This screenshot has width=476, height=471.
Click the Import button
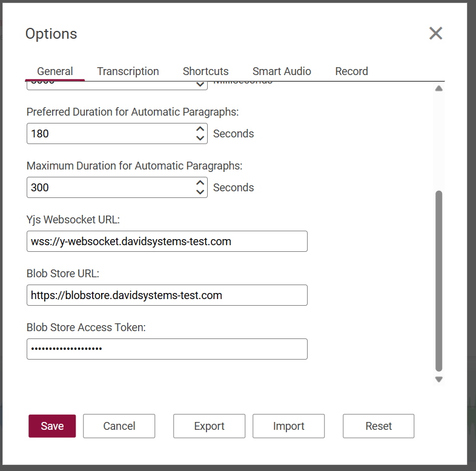coord(288,426)
